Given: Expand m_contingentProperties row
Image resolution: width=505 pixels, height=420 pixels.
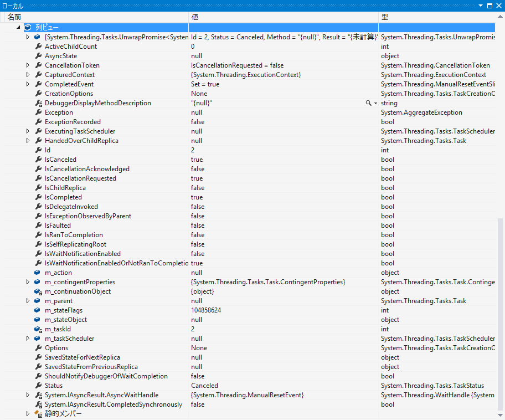Looking at the screenshot, I should pyautogui.click(x=28, y=282).
